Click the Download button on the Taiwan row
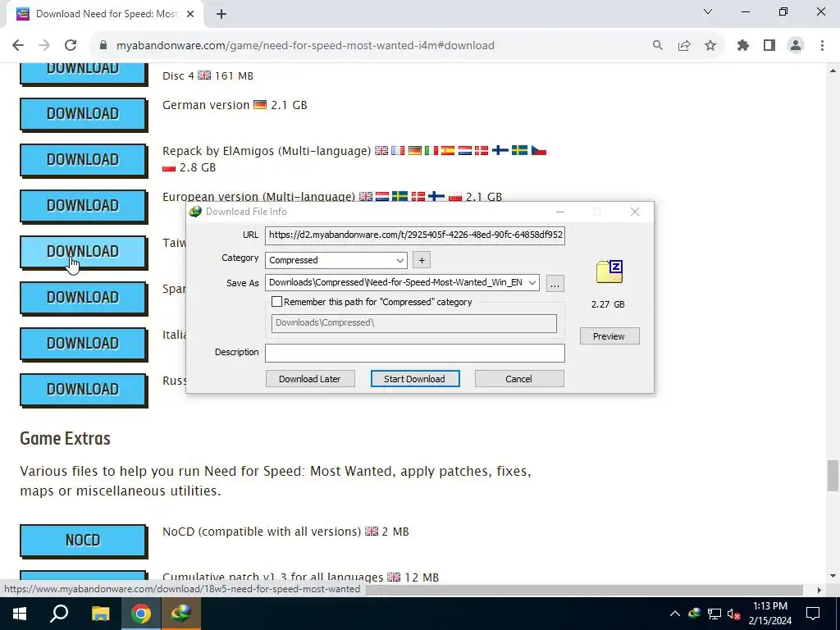This screenshot has width=840, height=630. point(83,252)
